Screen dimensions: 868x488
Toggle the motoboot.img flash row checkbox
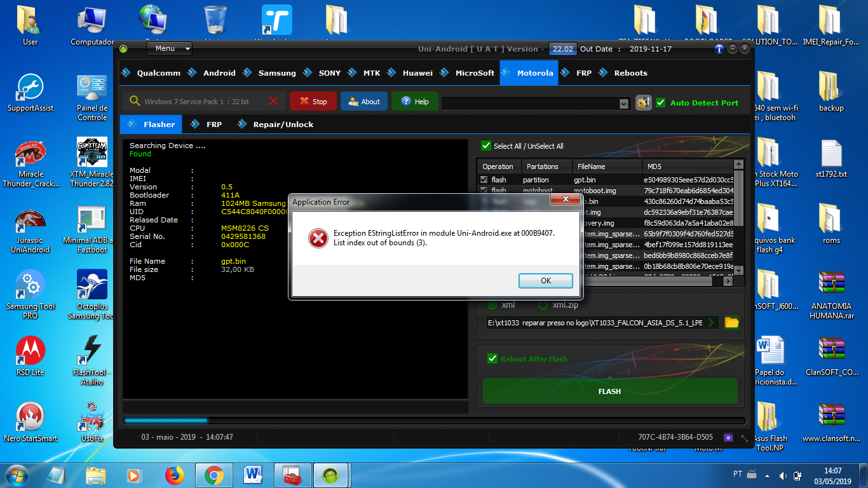[484, 190]
